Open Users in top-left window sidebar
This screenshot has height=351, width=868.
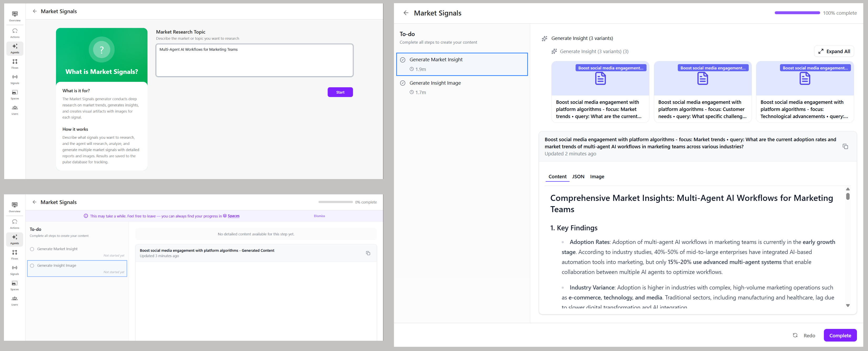tap(15, 110)
